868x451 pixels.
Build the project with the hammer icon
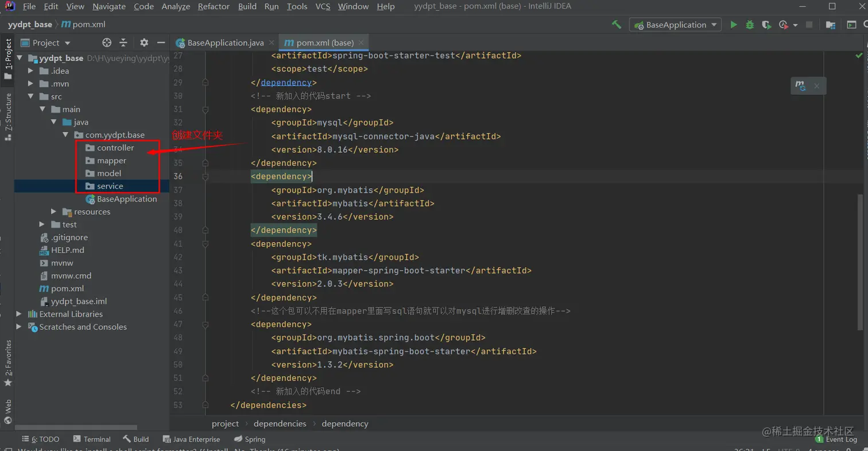tap(617, 25)
